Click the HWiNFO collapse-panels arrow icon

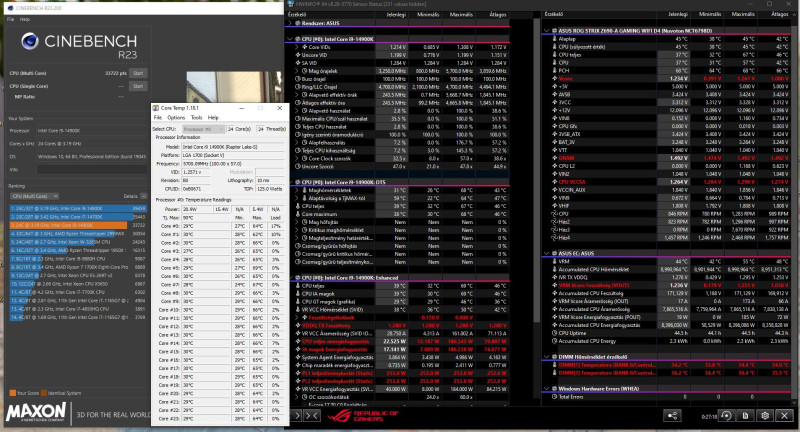(x=312, y=416)
